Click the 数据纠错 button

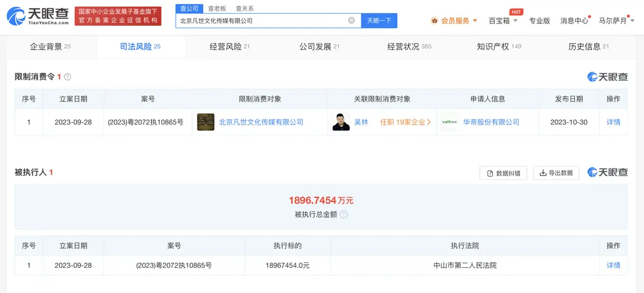[x=503, y=173]
